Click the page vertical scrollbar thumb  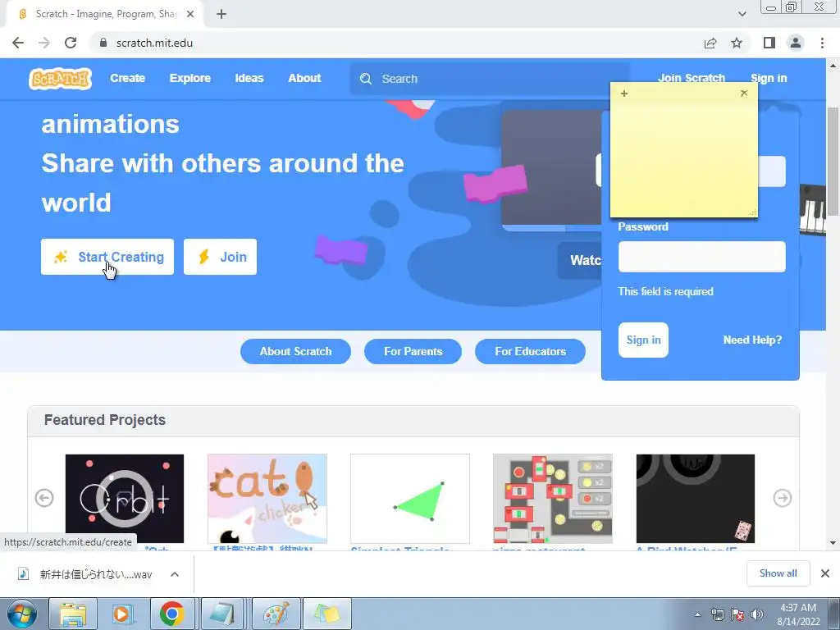833,161
